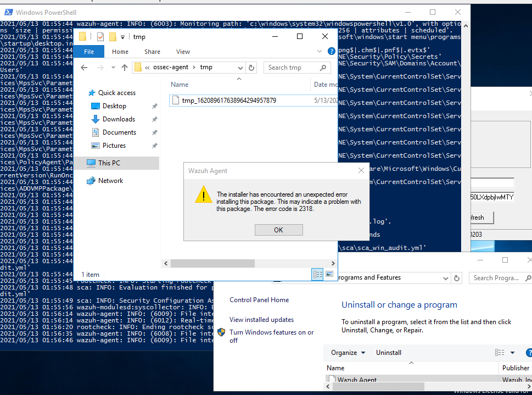Switch Explorer to the details view icon
Viewport: 532px width, 395px height.
click(x=317, y=275)
